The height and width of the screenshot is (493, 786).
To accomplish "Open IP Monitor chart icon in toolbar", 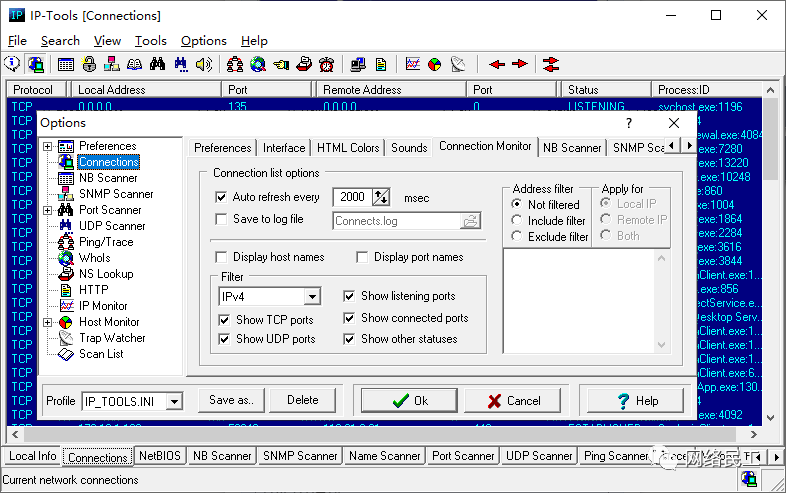I will pos(413,64).
